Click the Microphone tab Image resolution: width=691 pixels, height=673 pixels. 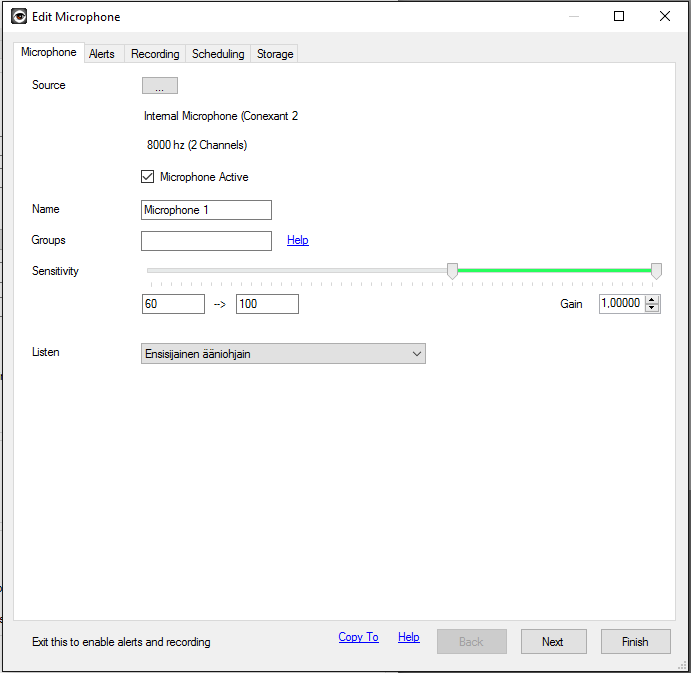(x=48, y=53)
